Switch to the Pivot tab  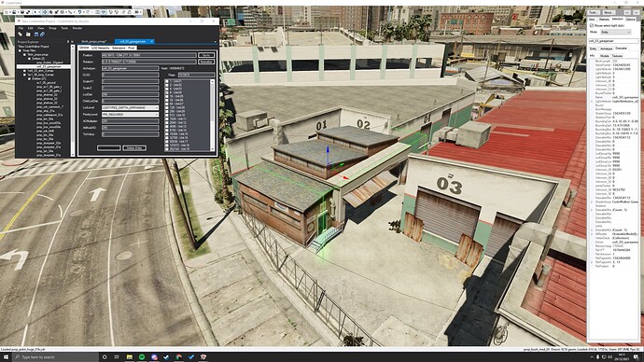(132, 48)
